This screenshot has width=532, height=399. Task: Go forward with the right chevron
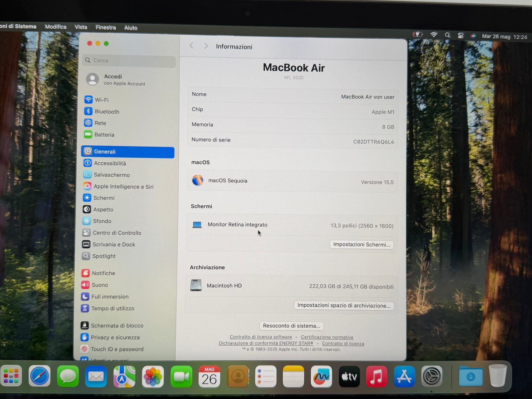(x=206, y=46)
